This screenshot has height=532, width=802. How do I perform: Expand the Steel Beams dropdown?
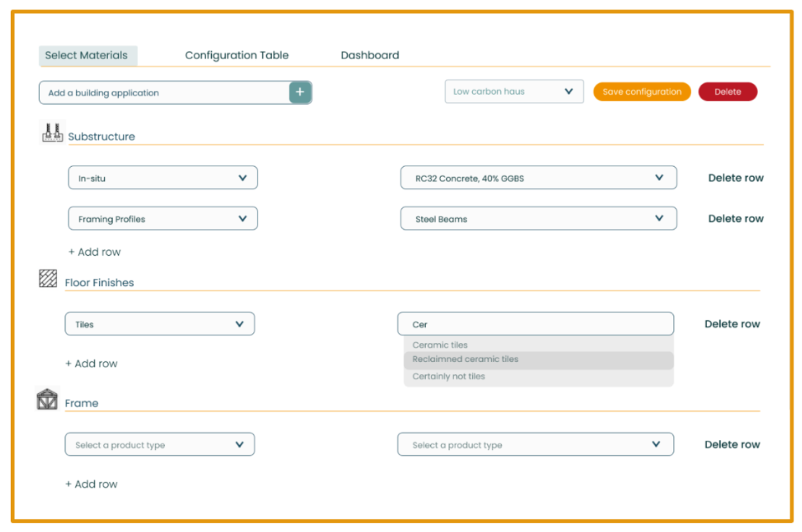538,219
